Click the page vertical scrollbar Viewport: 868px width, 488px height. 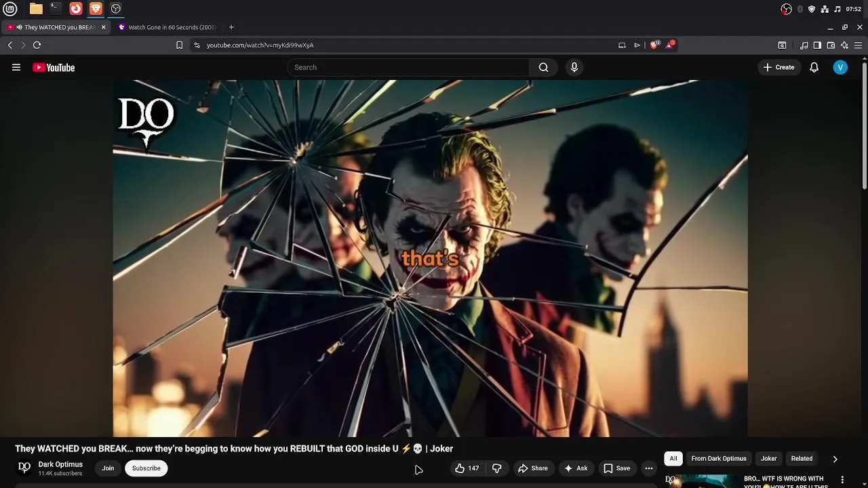coord(864,125)
